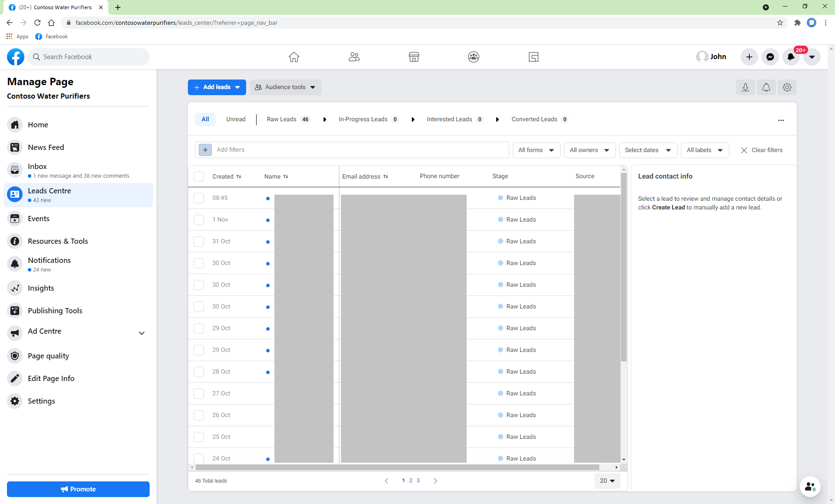835x504 pixels.
Task: Click the horizontal scrollbar under the leads table
Action: tap(397, 468)
